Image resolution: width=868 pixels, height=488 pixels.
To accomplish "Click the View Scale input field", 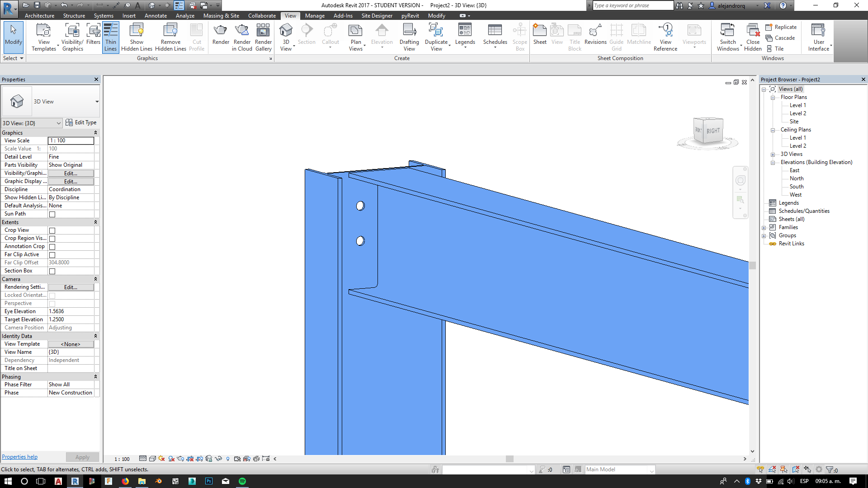I will tap(71, 140).
